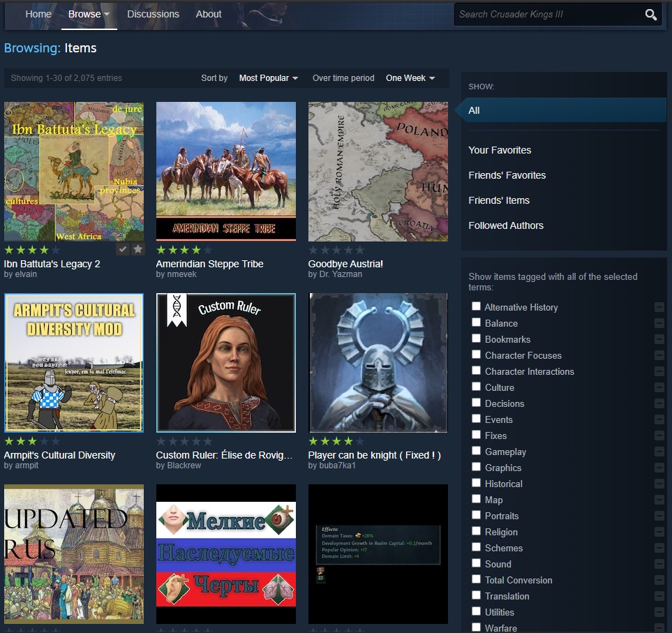The image size is (672, 633).
Task: Open author Blackrew's profile link
Action: [178, 466]
